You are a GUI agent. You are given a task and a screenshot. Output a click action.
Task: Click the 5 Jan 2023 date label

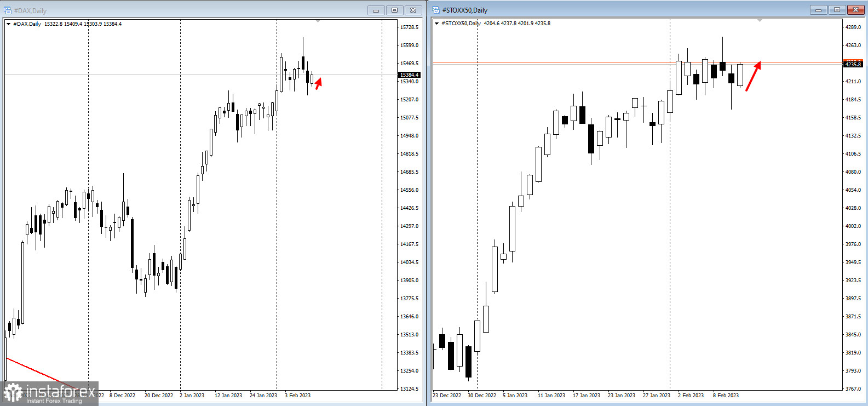click(515, 396)
